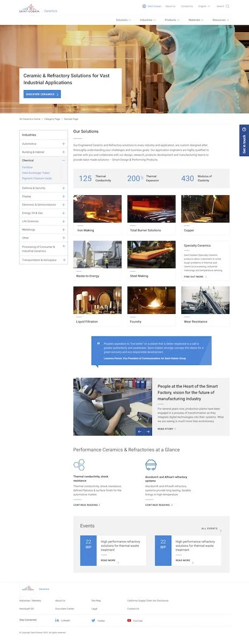
Task: Open YouTube via its red icon
Action: click(129, 620)
